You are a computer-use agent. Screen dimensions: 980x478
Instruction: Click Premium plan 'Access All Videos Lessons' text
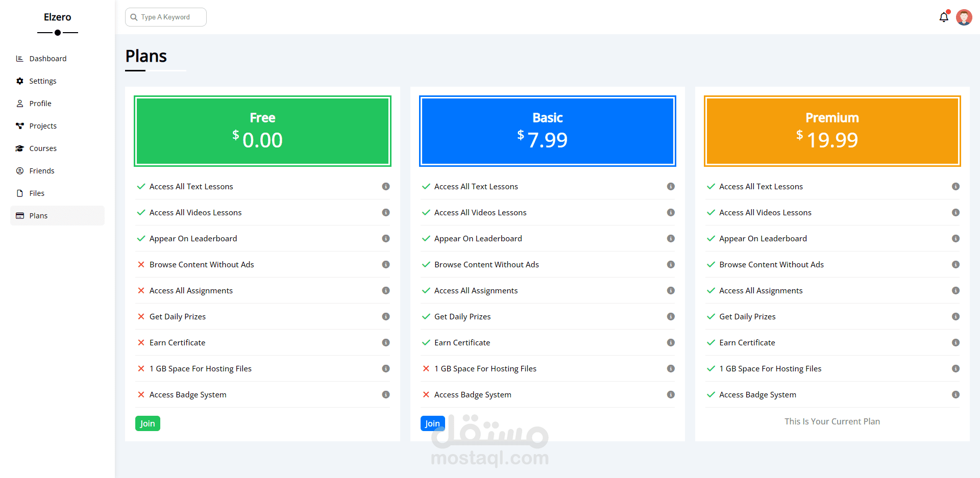[765, 213]
